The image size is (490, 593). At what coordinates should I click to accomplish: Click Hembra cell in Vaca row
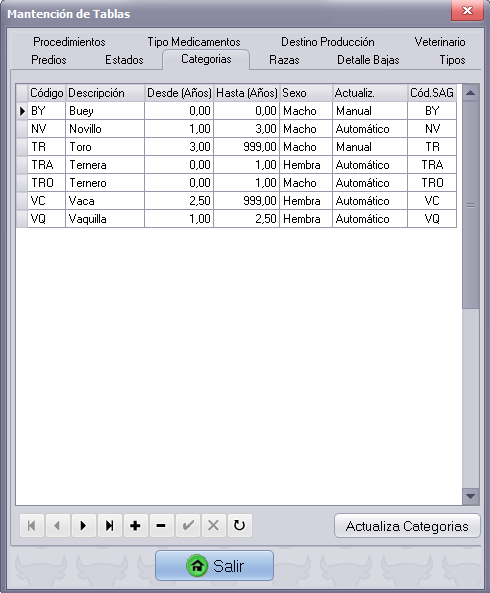click(x=306, y=201)
